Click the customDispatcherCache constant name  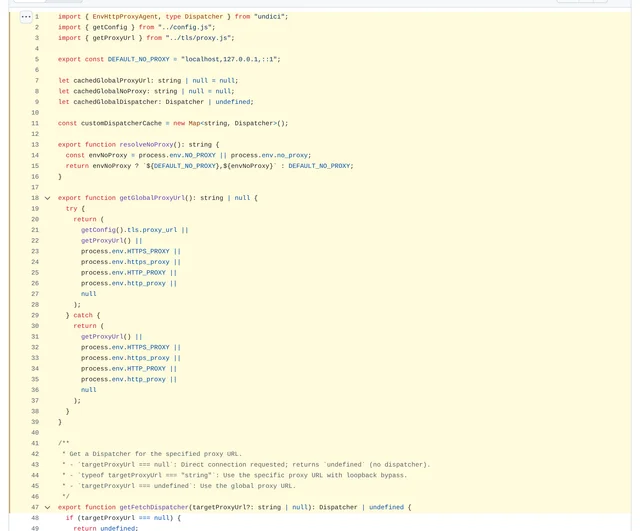coord(121,123)
